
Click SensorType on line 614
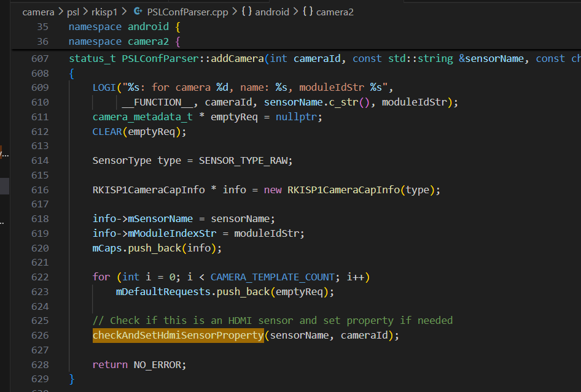click(x=122, y=161)
